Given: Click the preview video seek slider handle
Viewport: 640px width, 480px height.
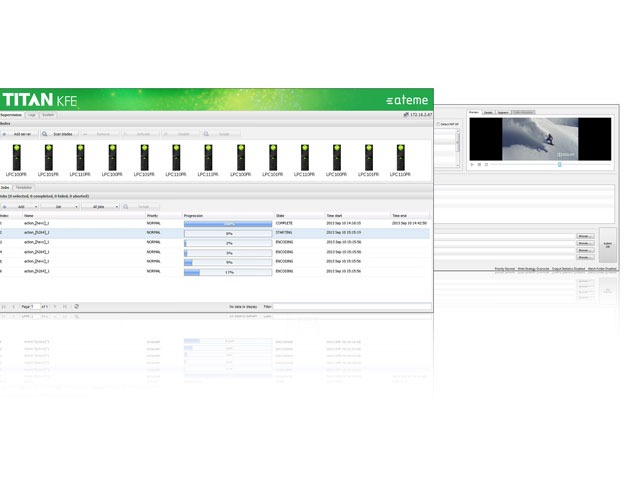Looking at the screenshot, I should 560,164.
